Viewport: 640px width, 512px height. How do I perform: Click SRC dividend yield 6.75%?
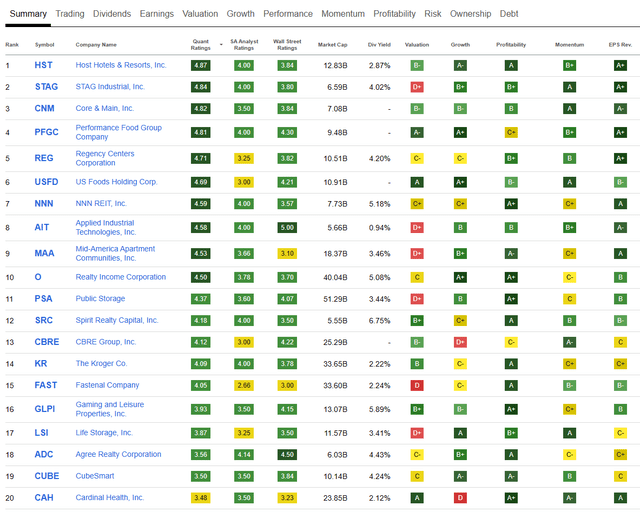click(x=380, y=321)
